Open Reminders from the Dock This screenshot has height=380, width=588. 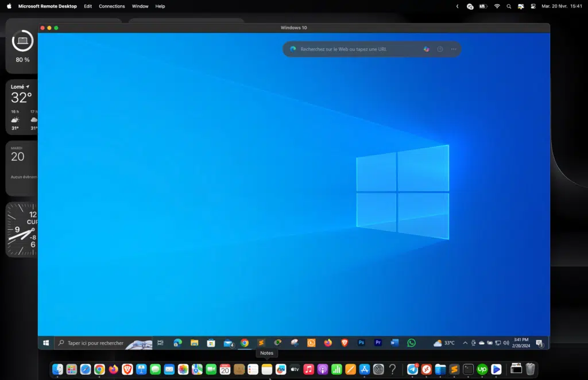coord(253,370)
